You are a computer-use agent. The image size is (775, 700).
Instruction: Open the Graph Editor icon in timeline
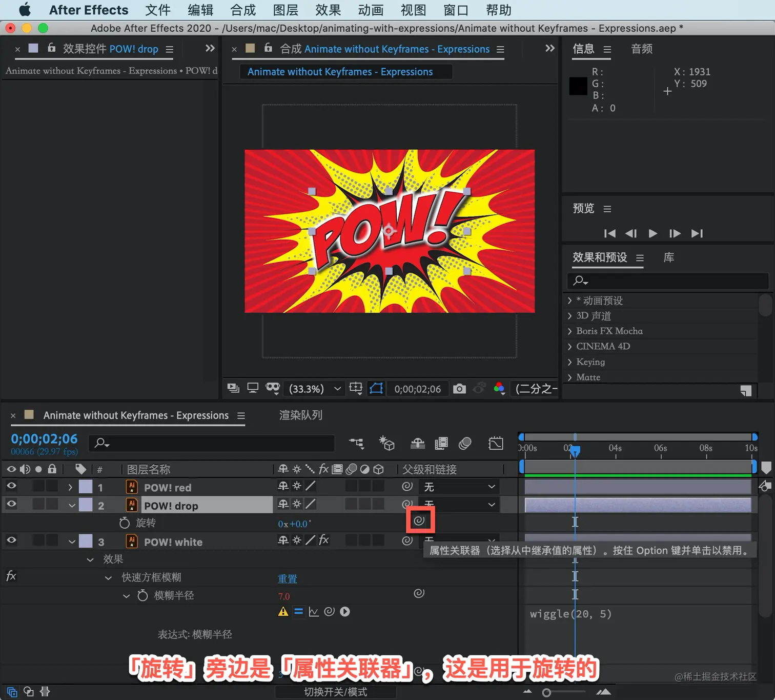tap(496, 443)
